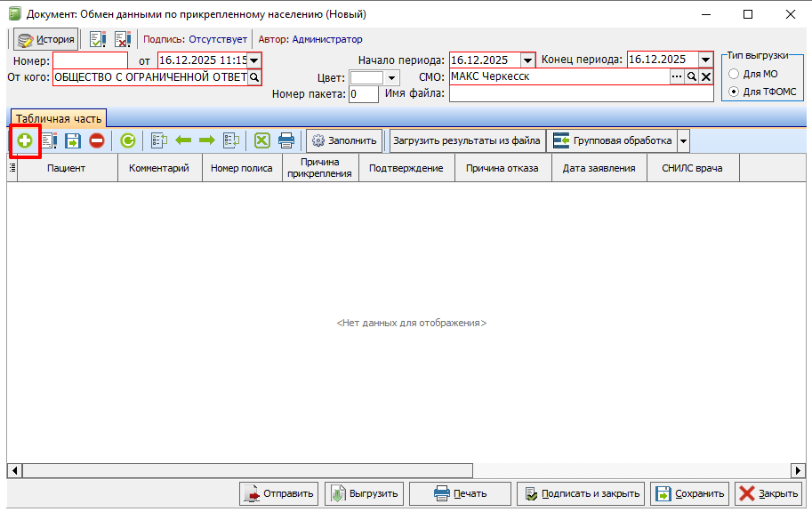Expand the Групповая обработка dropdown arrow
Image resolution: width=812 pixels, height=512 pixels.
pos(683,140)
